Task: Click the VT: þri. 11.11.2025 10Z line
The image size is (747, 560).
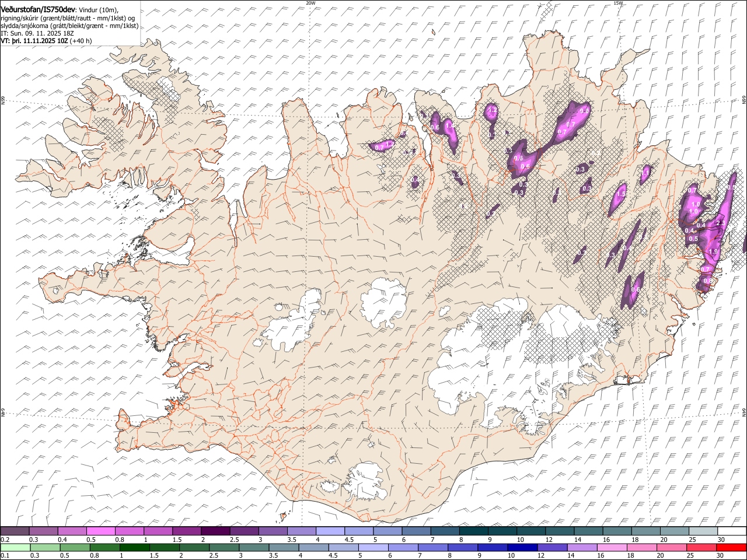Action: [34, 41]
